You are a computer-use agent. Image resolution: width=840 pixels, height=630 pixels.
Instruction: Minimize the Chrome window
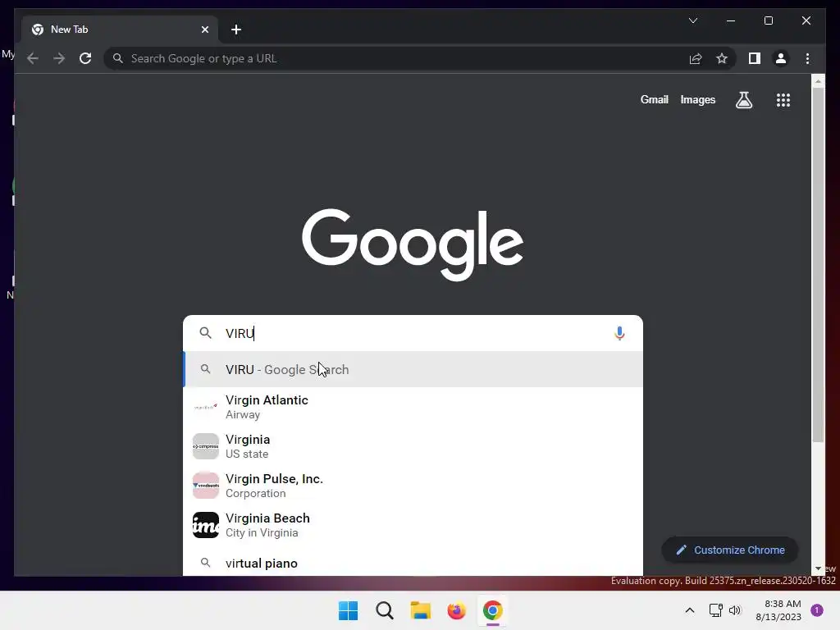(x=731, y=21)
